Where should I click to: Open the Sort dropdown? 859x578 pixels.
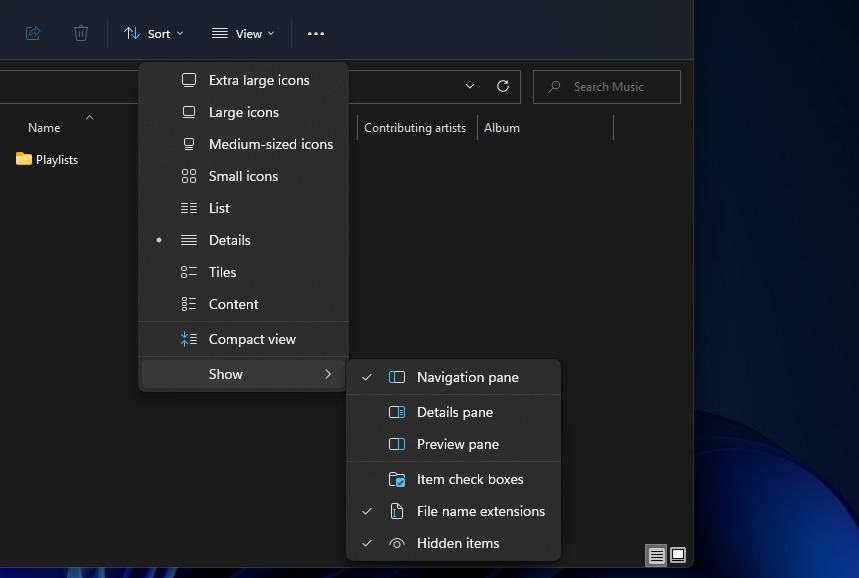[154, 33]
